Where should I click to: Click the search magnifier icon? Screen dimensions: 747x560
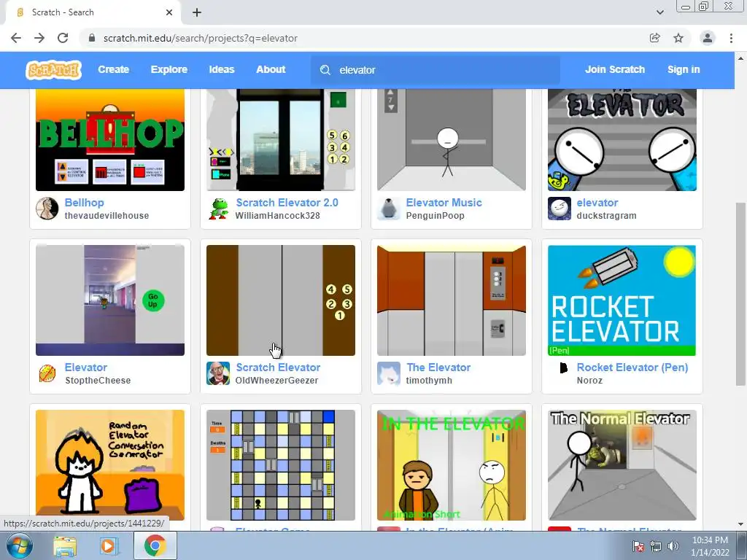coord(325,70)
